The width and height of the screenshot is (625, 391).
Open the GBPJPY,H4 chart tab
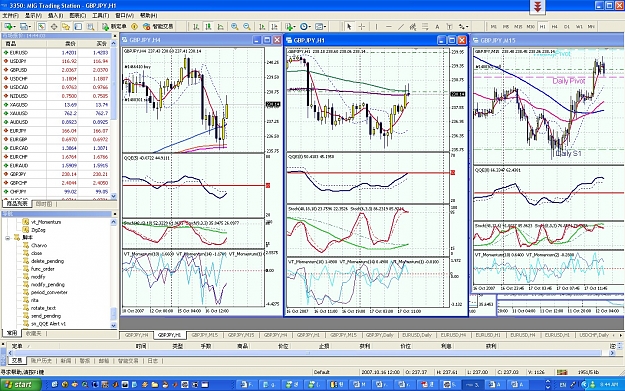(x=136, y=335)
